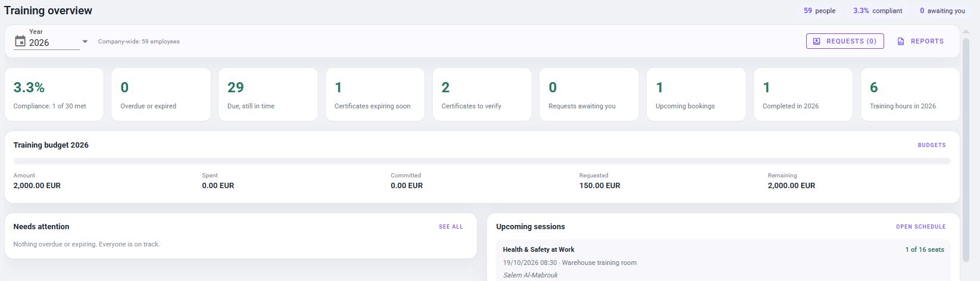The width and height of the screenshot is (980, 281).
Task: Open the Overdue or expired card
Action: click(x=161, y=94)
